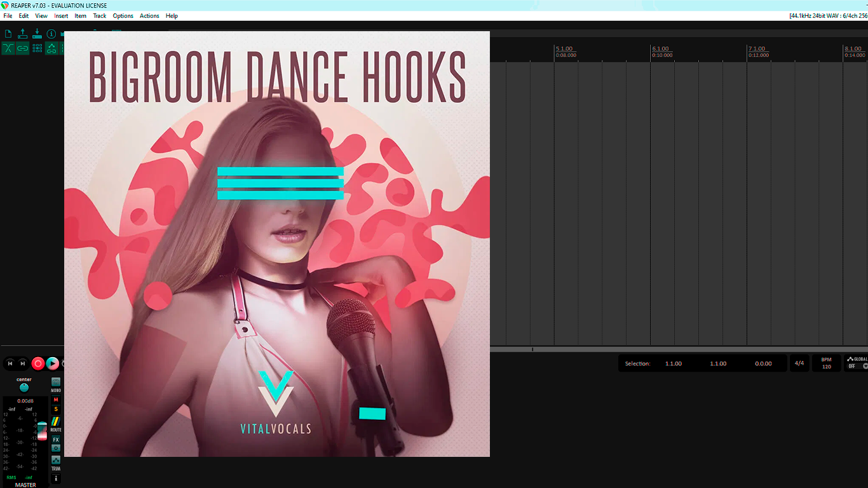
Task: Click the New project file icon
Action: (x=8, y=34)
